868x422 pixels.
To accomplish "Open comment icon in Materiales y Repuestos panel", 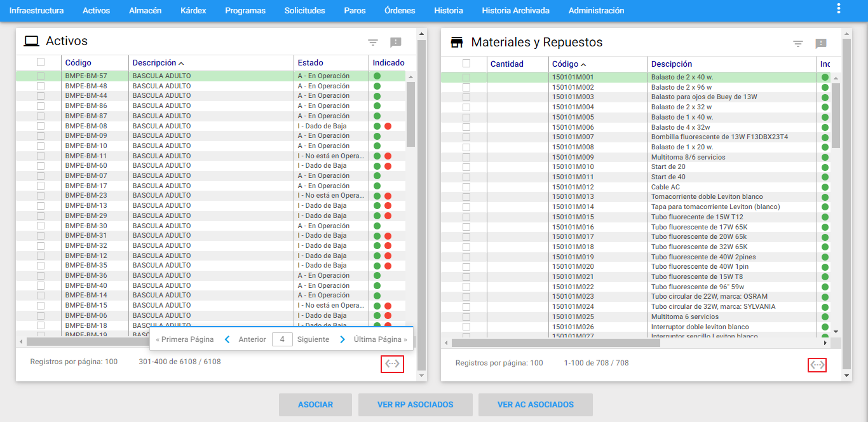I will tap(821, 44).
